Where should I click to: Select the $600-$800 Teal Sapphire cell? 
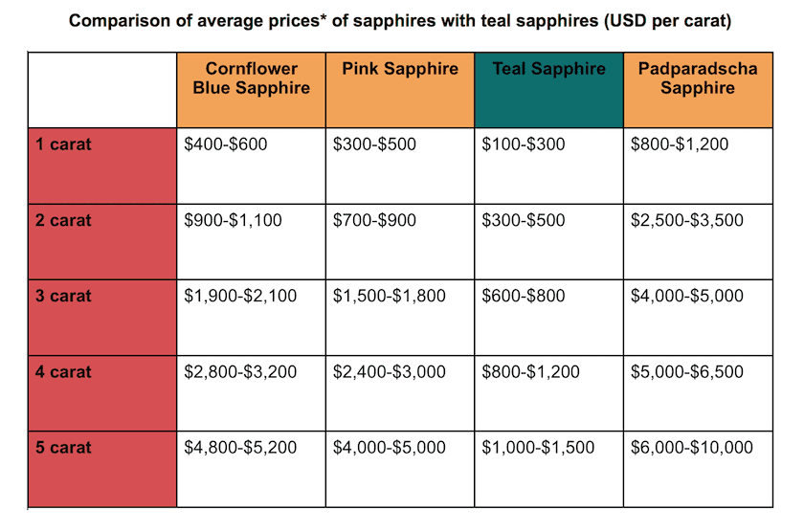coord(524,296)
